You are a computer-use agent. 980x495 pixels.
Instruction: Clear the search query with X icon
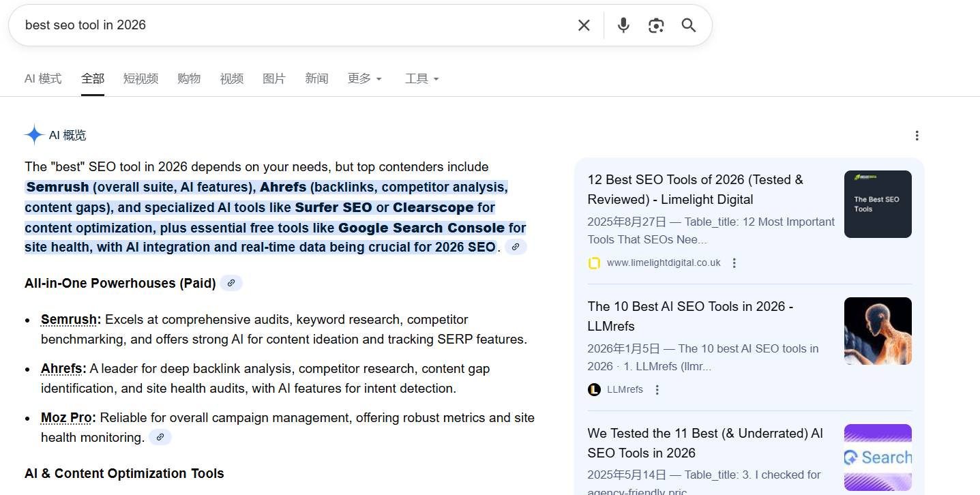(584, 25)
